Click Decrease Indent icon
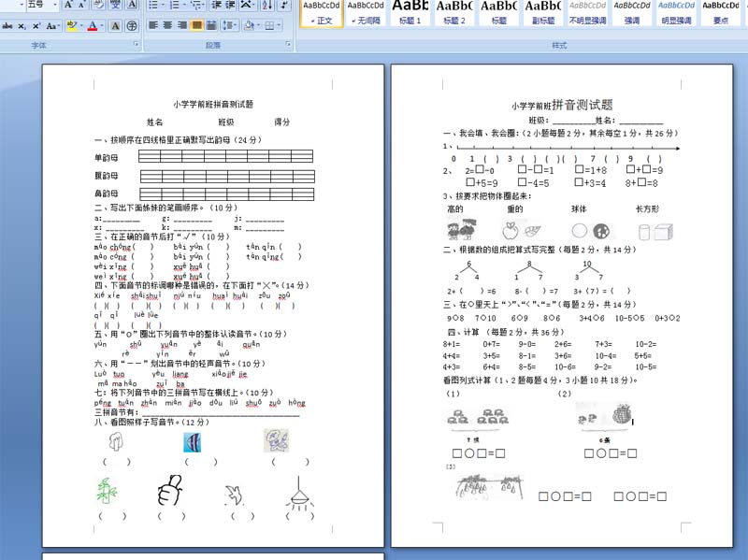748x560 pixels. coord(217,5)
